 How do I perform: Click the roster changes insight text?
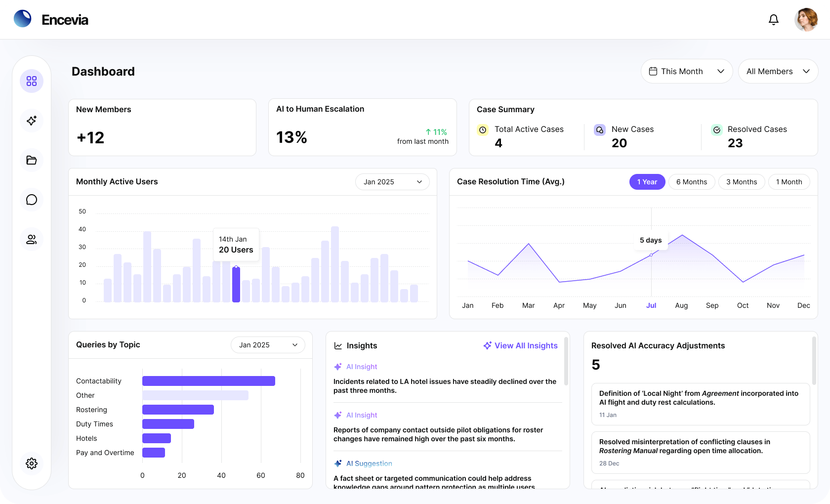point(438,434)
